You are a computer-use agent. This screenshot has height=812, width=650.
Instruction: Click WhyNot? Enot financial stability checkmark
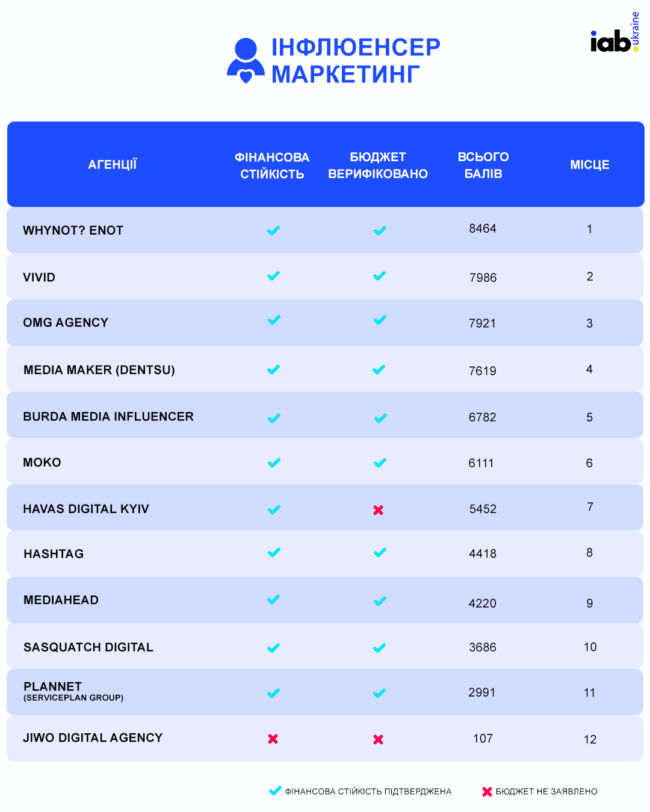pos(274,230)
